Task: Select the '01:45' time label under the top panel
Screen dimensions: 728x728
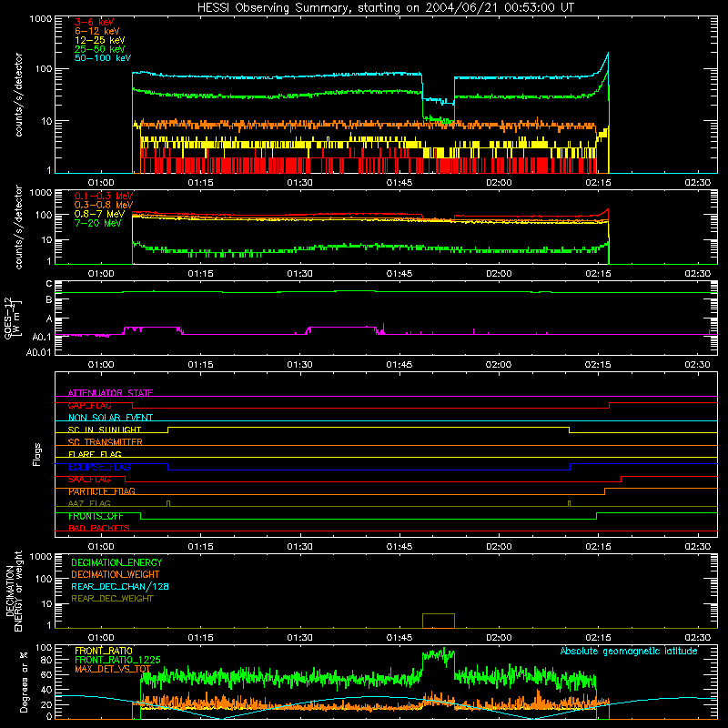Action: pyautogui.click(x=399, y=183)
